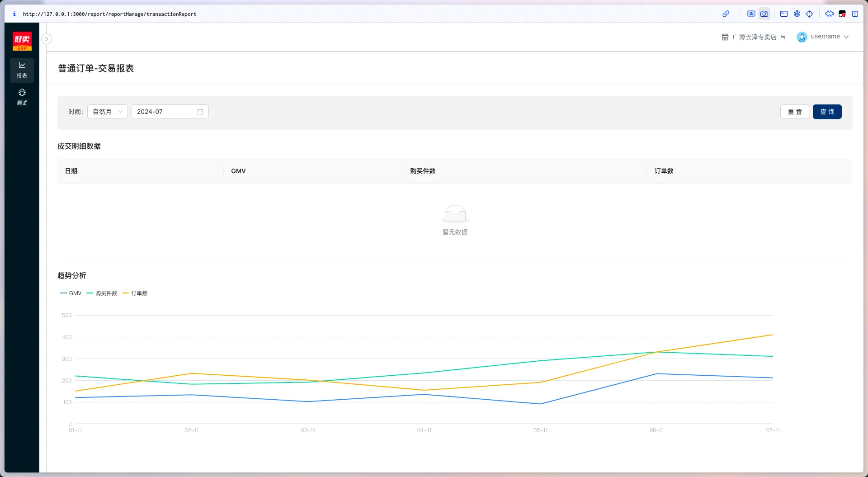The width and height of the screenshot is (868, 477).
Task: Click the crosshair inspect icon
Action: point(810,14)
